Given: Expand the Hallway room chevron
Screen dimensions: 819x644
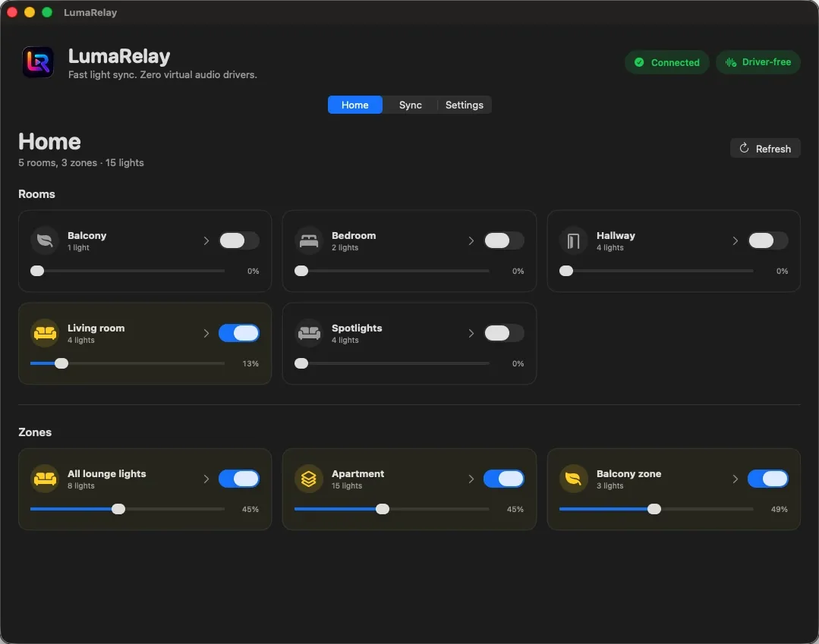Looking at the screenshot, I should 736,240.
